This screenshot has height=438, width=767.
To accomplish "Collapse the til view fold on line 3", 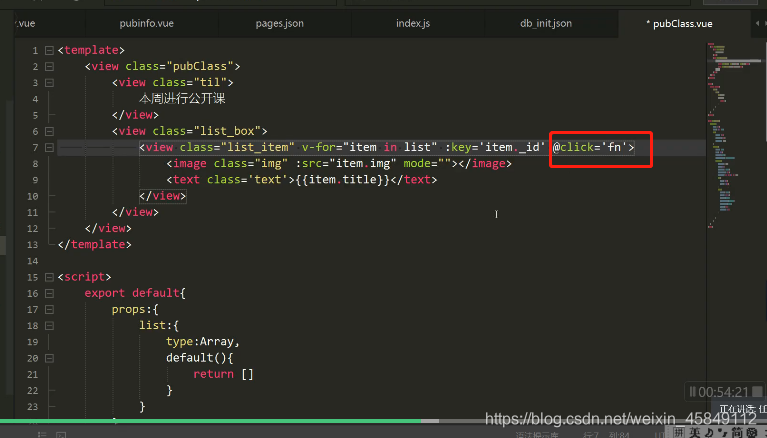I will [49, 83].
